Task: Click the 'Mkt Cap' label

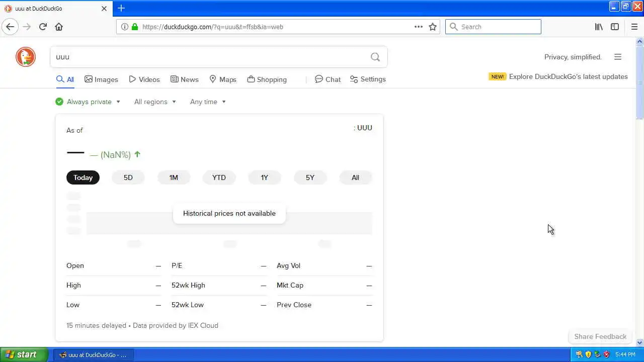Action: point(290,285)
